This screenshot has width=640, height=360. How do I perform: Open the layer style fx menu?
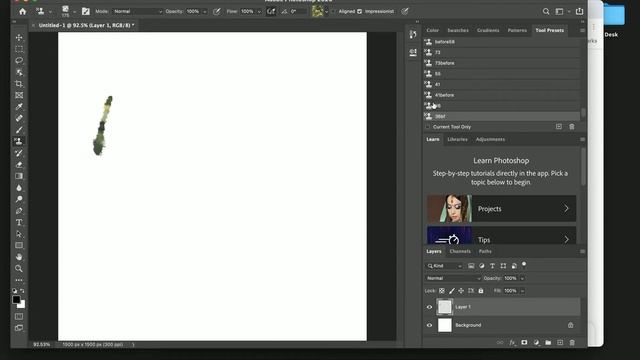pos(512,342)
